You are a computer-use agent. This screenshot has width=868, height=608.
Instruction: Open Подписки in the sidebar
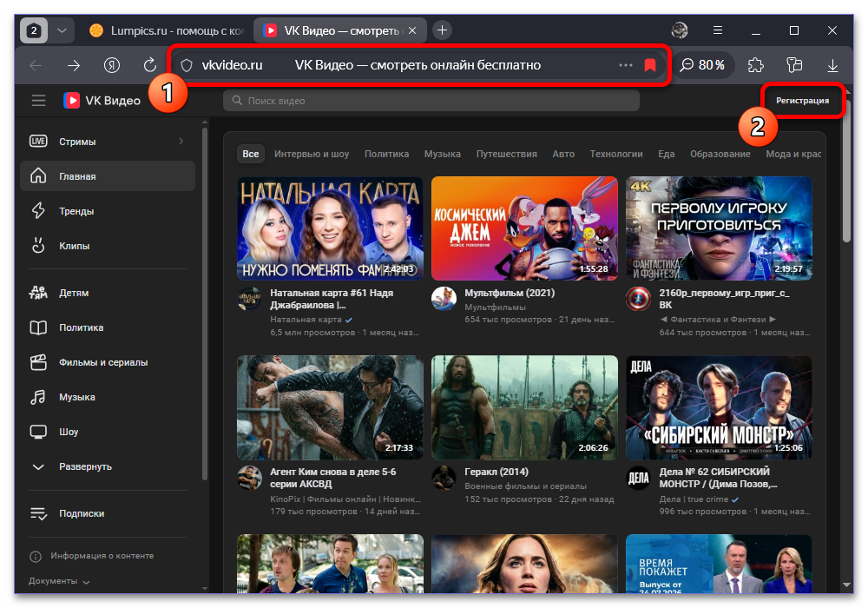108,514
